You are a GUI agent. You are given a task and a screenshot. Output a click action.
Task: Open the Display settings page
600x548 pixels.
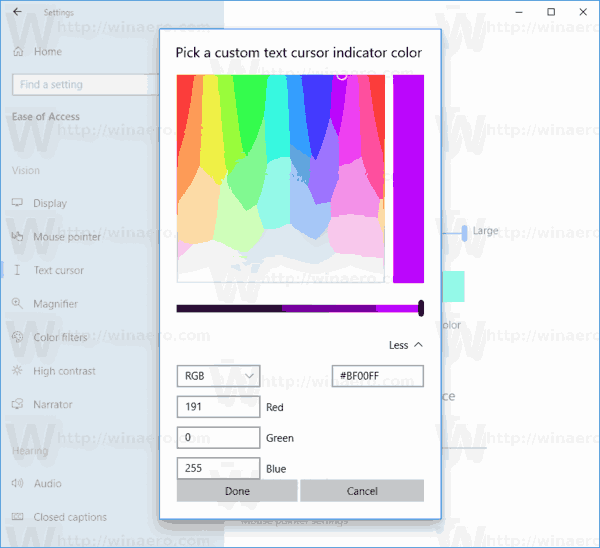50,203
